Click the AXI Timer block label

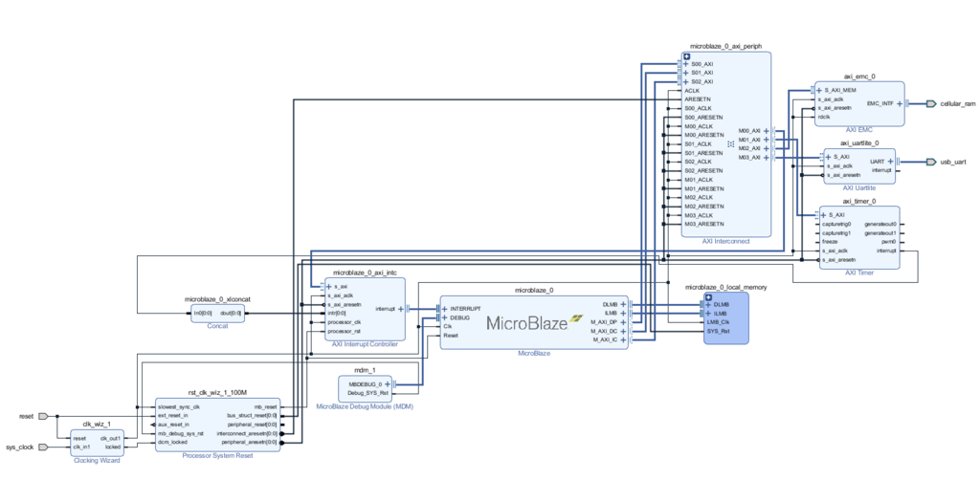tap(859, 273)
